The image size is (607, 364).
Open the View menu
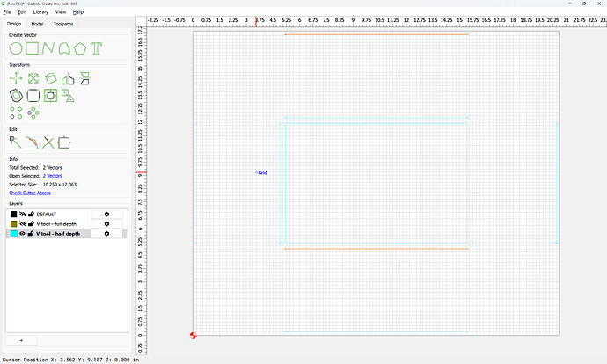[61, 12]
